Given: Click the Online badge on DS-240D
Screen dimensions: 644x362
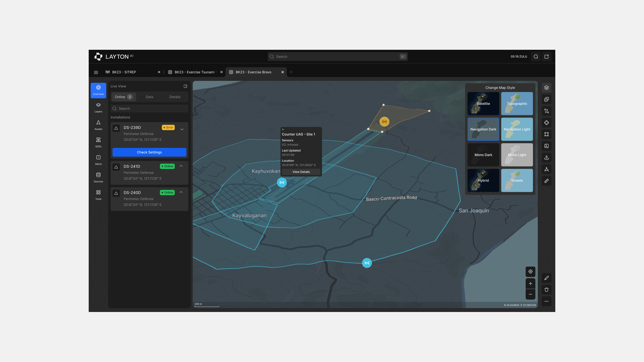Looking at the screenshot, I should coord(167,192).
